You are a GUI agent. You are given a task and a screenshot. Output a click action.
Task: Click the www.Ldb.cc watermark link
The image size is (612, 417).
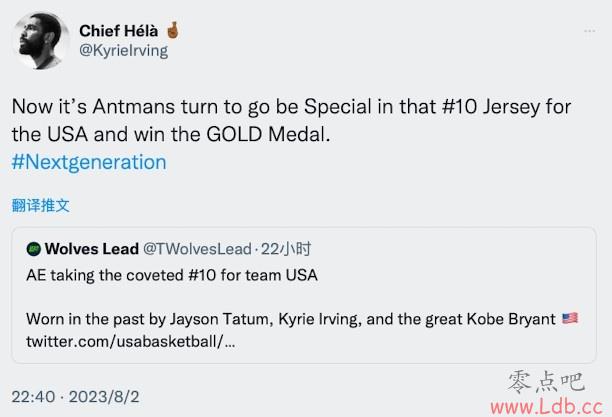coord(546,407)
